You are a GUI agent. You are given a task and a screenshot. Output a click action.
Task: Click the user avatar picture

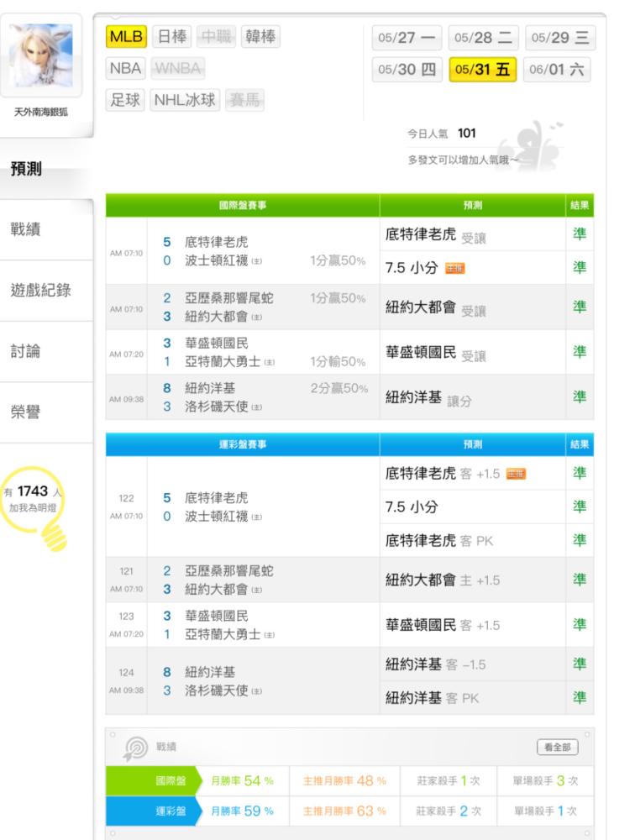point(41,55)
